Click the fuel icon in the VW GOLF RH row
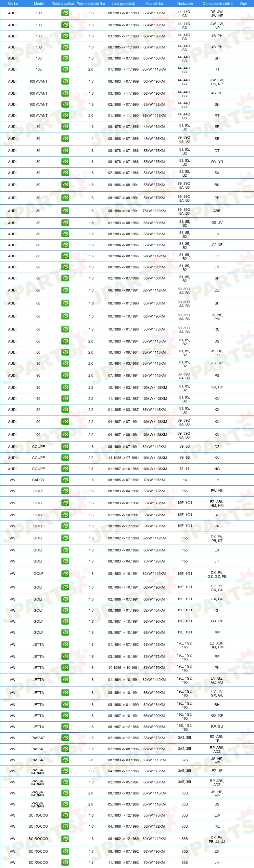Viewport: 254px width, 868px height. click(x=65, y=610)
